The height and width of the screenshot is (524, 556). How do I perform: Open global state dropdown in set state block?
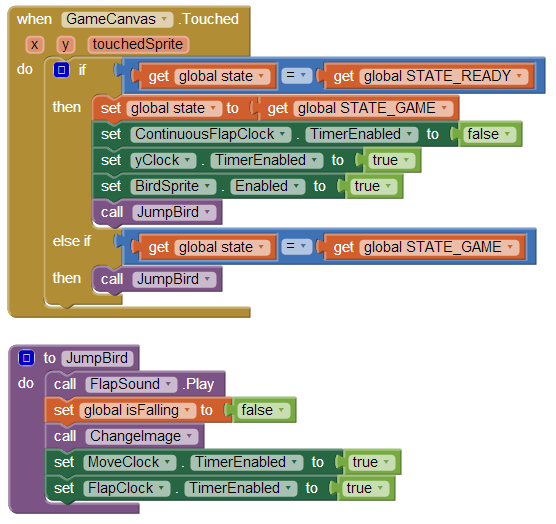[173, 108]
